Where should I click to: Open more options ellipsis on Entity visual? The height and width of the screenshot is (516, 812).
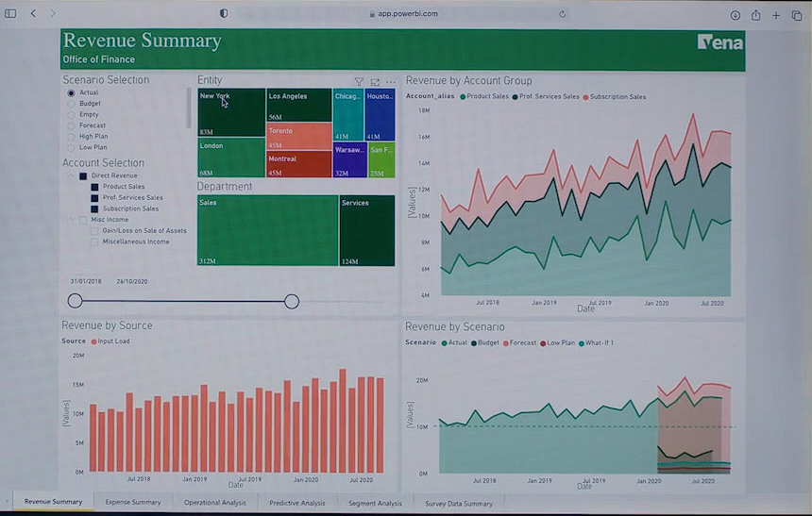coord(390,82)
